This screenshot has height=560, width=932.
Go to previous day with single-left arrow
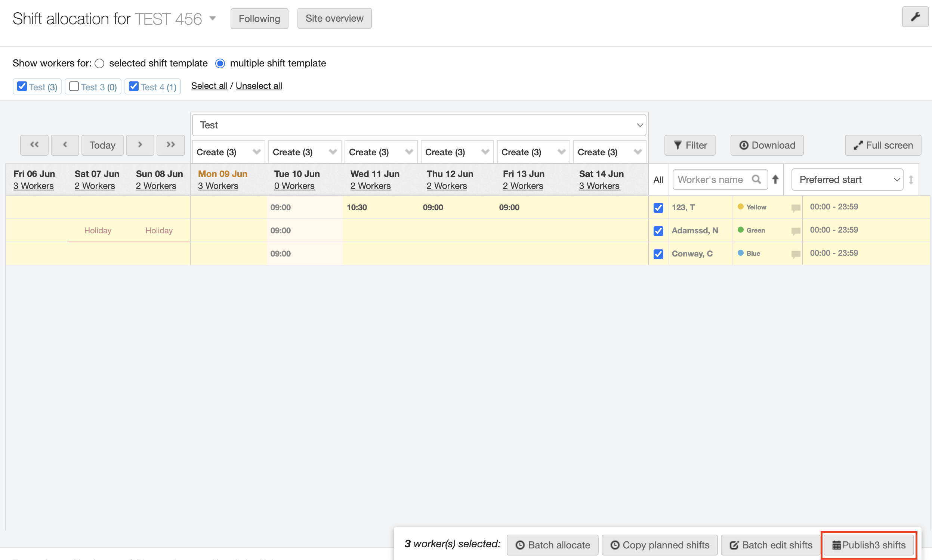tap(65, 145)
